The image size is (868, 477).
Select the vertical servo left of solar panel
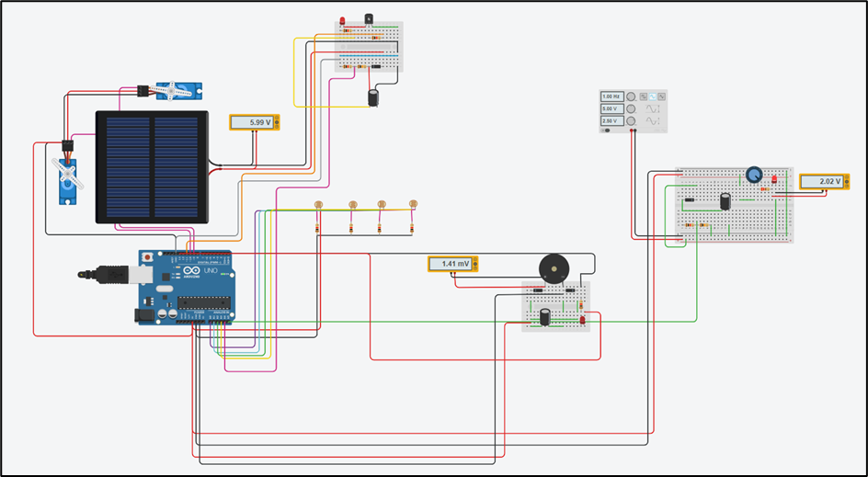tap(67, 180)
